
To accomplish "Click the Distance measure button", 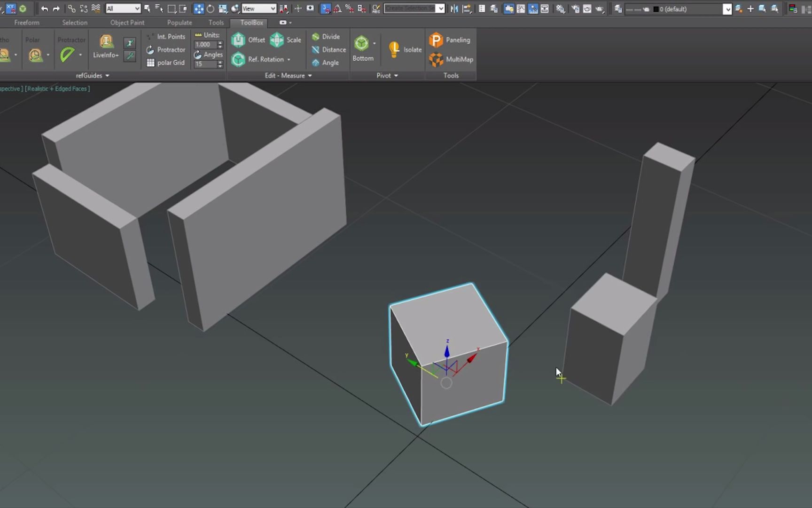I will click(x=328, y=49).
